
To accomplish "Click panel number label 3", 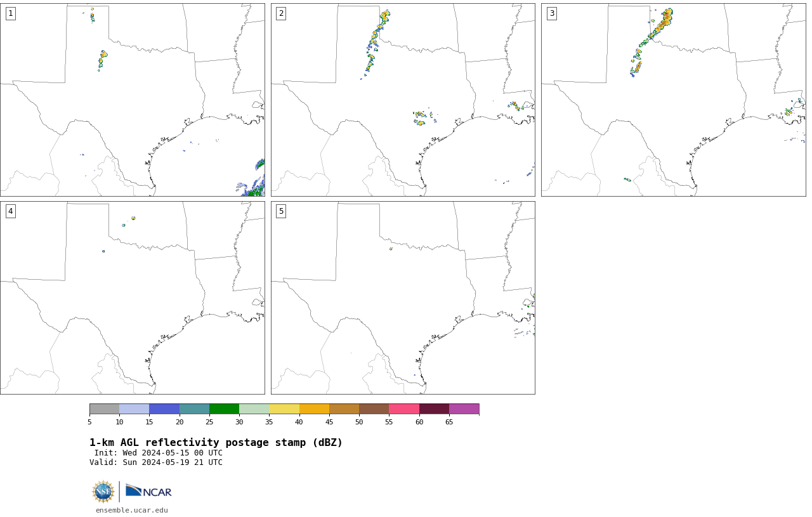I will click(552, 13).
